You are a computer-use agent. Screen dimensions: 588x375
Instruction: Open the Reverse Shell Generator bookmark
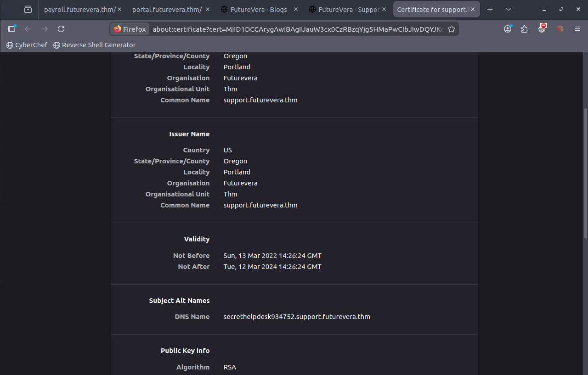pos(95,45)
